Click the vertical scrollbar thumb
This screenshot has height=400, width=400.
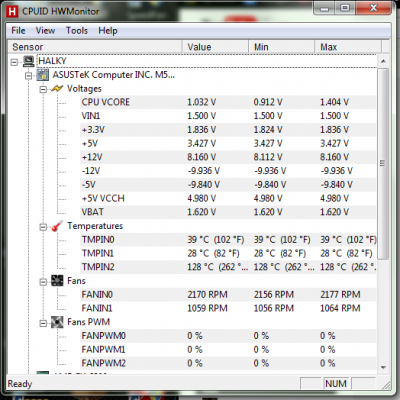pyautogui.click(x=383, y=163)
